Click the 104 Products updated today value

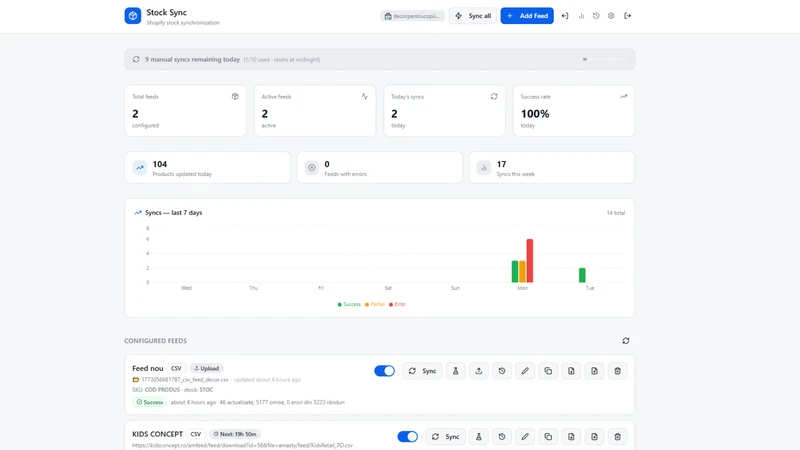[160, 164]
